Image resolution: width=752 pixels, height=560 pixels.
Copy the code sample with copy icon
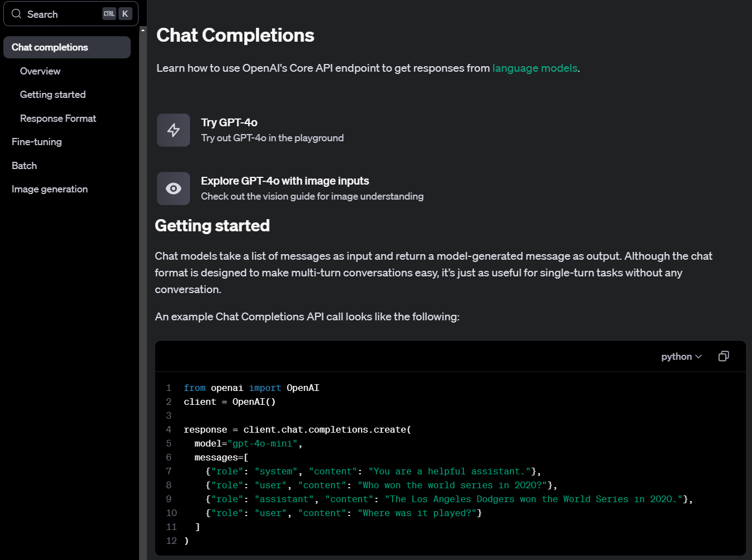point(724,356)
